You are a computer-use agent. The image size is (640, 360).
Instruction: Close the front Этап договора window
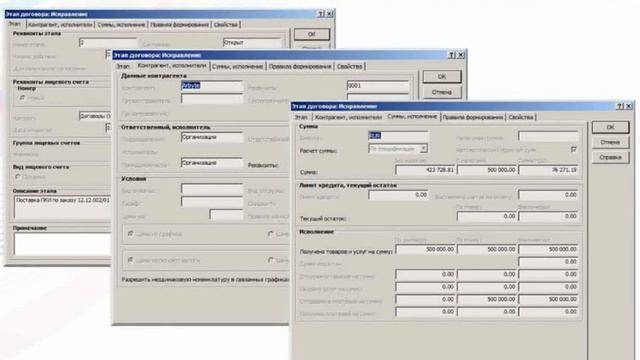coord(629,106)
